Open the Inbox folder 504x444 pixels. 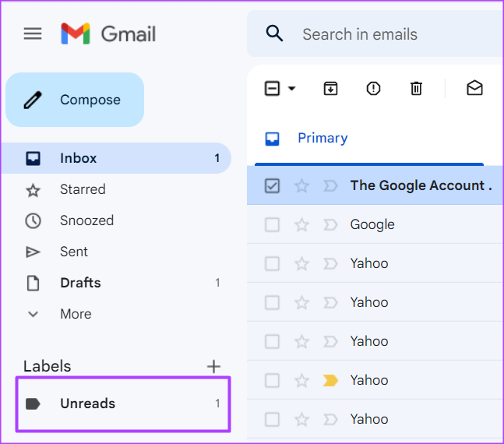(x=116, y=158)
